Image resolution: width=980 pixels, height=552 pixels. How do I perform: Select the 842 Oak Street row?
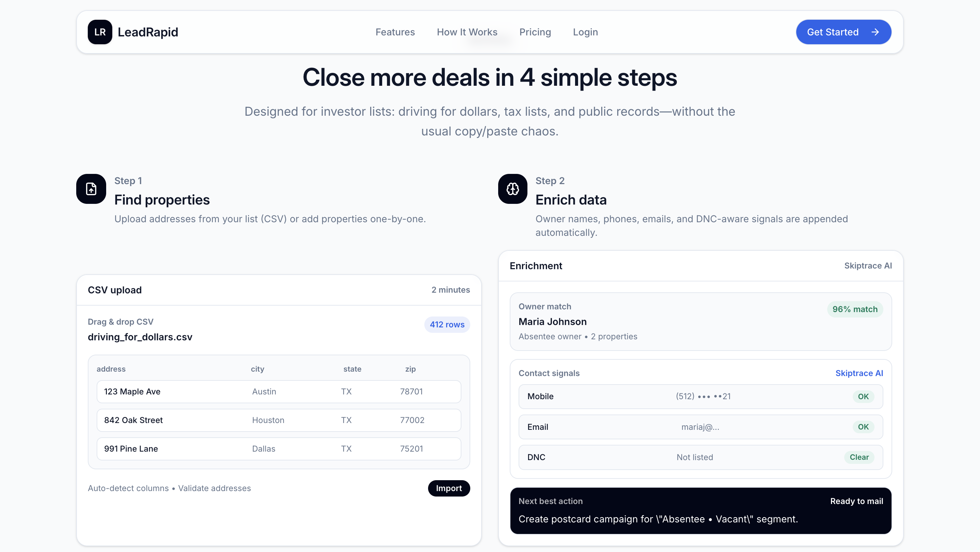point(278,420)
